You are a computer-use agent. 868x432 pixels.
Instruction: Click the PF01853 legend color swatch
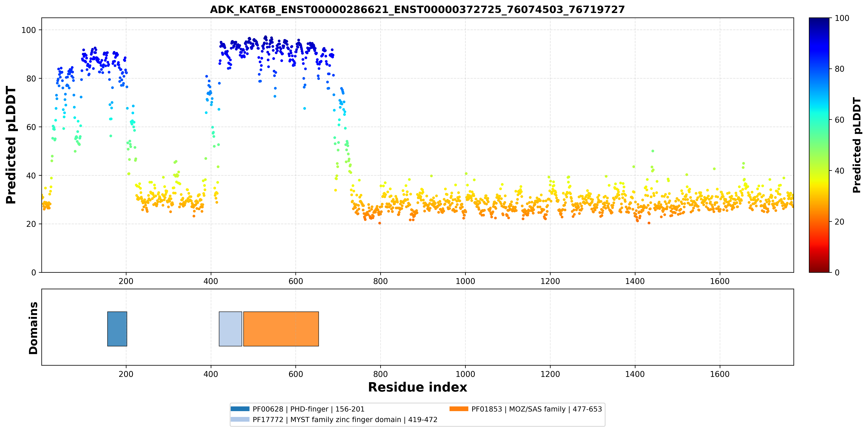tap(459, 409)
